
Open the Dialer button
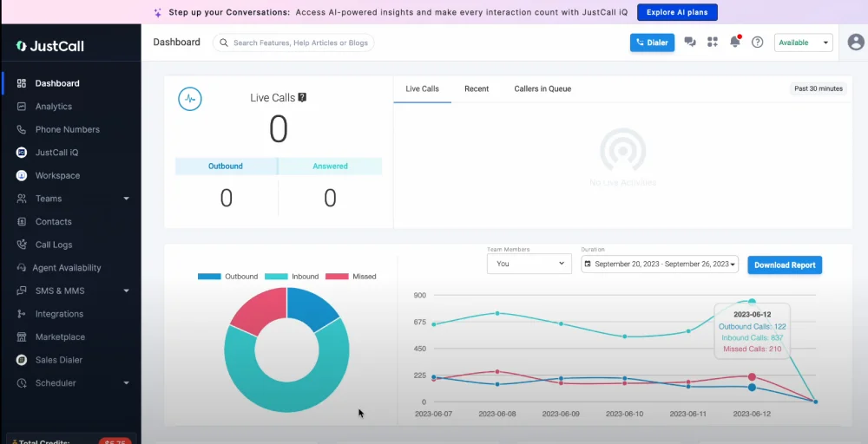(x=652, y=42)
